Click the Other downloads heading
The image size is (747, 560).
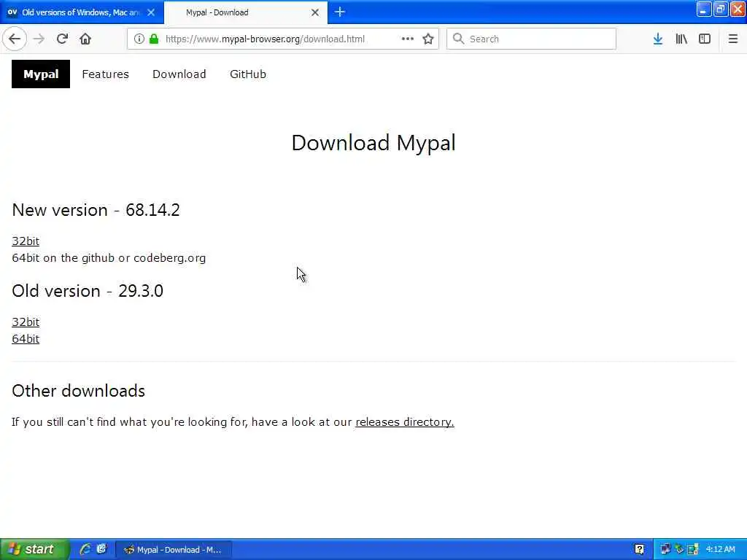coord(79,391)
